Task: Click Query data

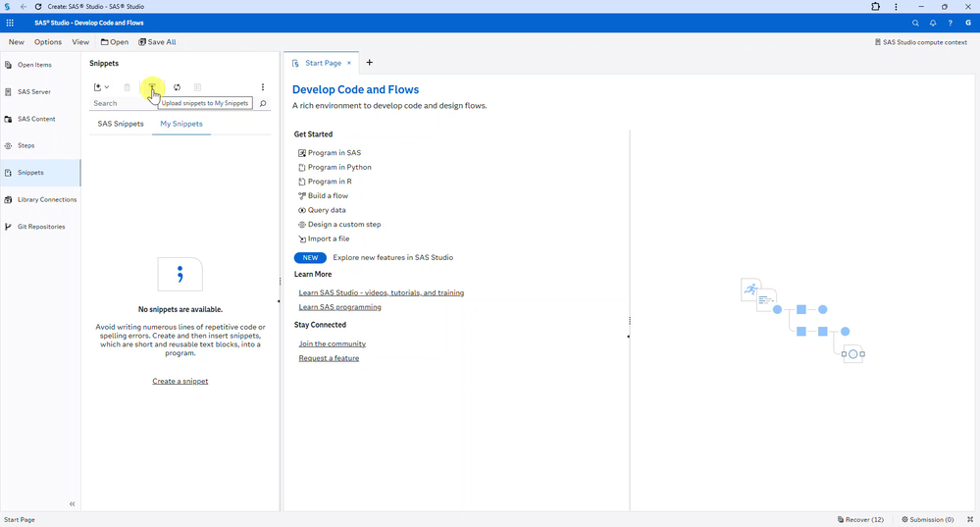Action: (322, 210)
